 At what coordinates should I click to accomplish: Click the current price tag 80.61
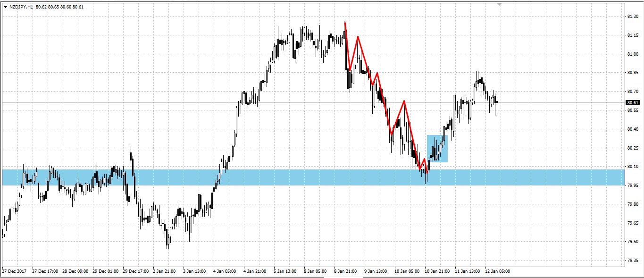click(x=633, y=102)
